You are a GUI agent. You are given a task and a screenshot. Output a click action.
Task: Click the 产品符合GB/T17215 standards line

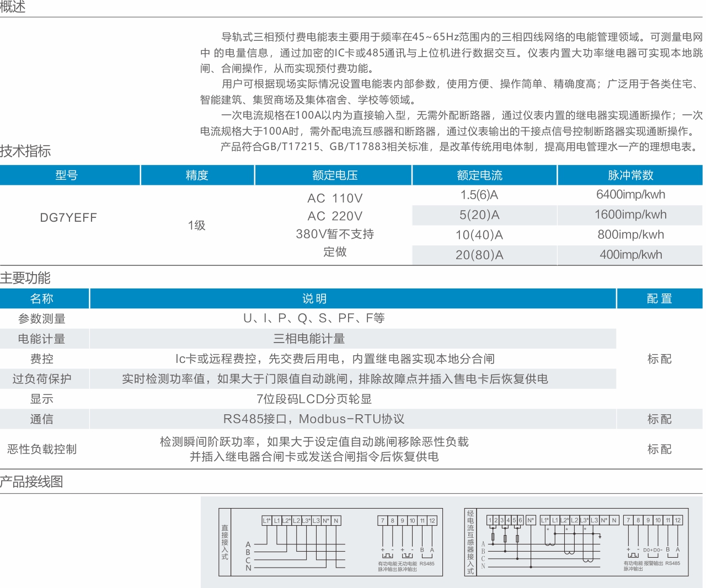pyautogui.click(x=460, y=147)
